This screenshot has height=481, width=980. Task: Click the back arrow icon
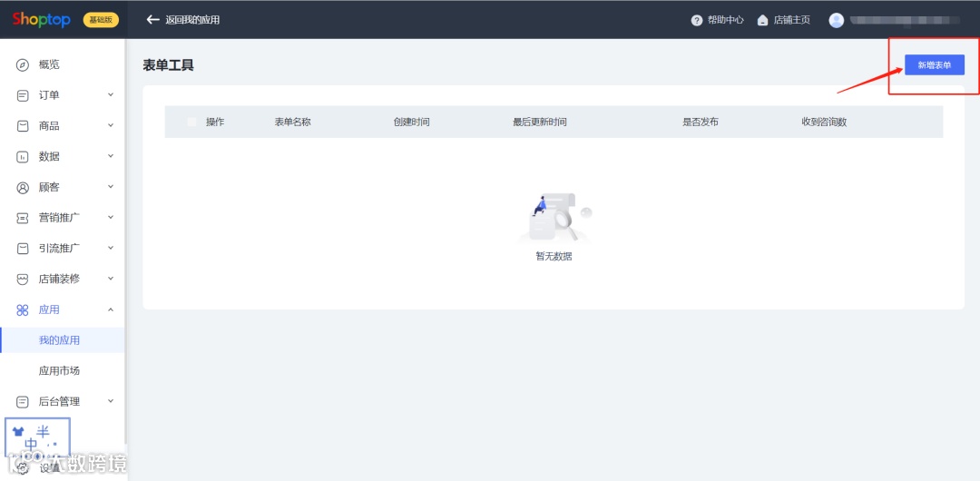click(152, 19)
